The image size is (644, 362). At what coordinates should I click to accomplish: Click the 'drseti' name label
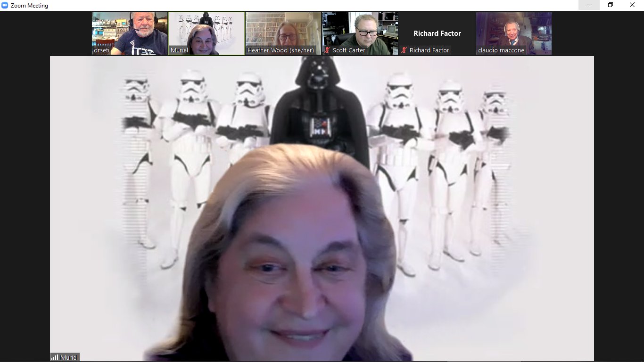[102, 50]
